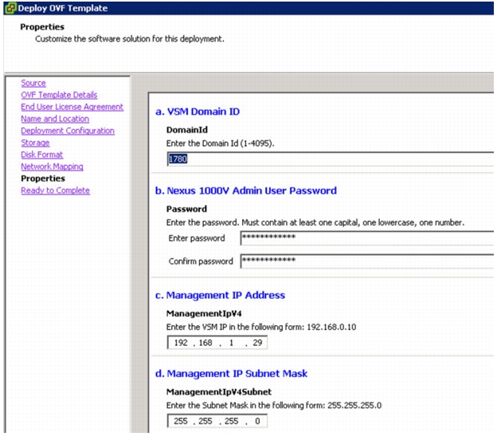
Task: Click first octet 255 of Subnet Mask
Action: pos(181,421)
